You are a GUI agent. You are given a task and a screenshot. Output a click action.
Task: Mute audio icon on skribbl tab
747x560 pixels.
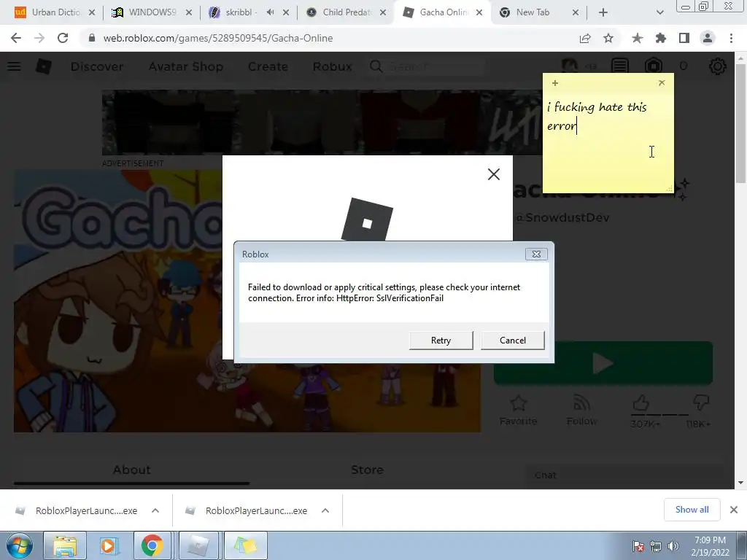coord(270,12)
